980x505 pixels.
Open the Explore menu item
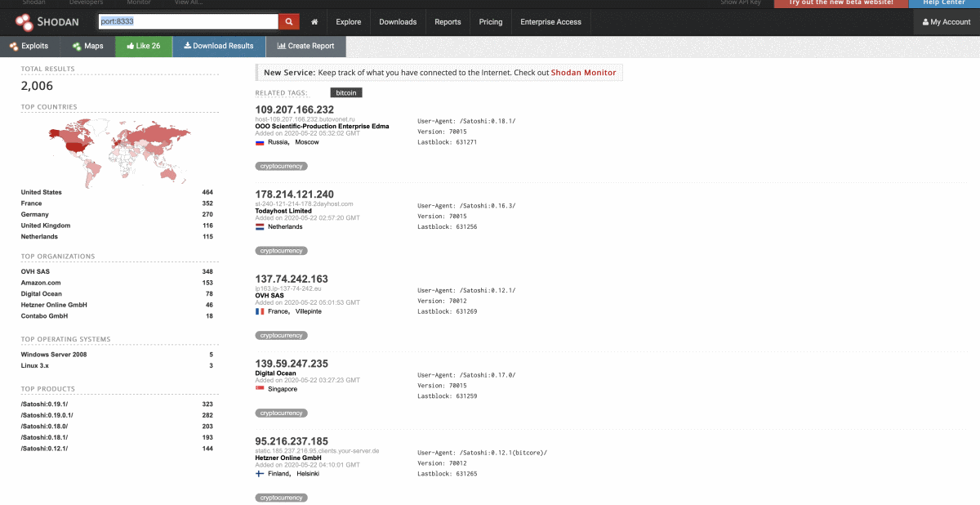point(348,22)
